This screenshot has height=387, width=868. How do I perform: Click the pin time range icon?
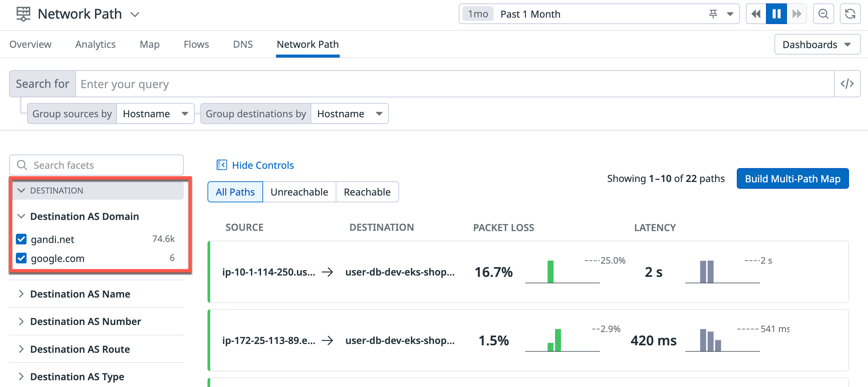(713, 14)
